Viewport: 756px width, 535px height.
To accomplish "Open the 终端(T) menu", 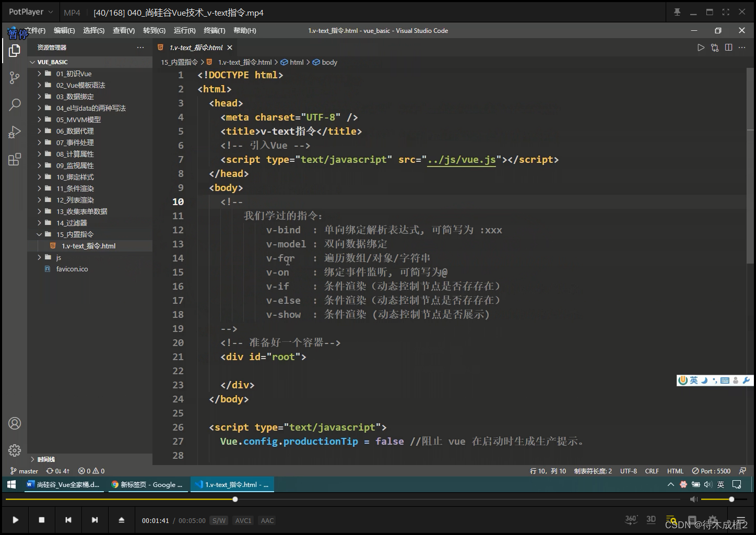I will click(x=215, y=31).
